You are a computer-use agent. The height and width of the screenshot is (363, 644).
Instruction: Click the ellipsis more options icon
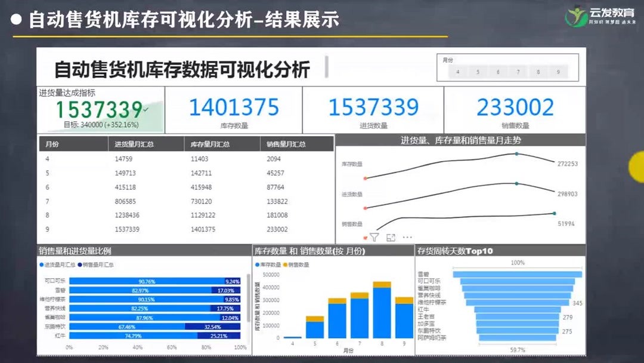407,237
